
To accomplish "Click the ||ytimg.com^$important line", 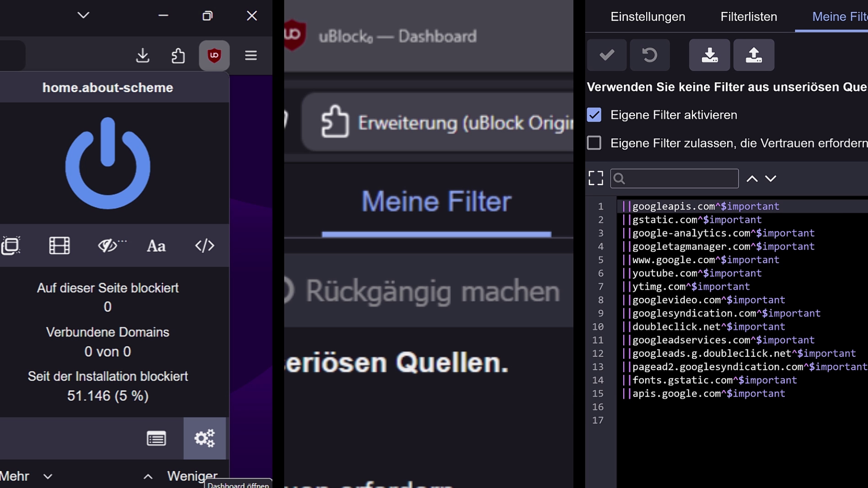I will [686, 286].
